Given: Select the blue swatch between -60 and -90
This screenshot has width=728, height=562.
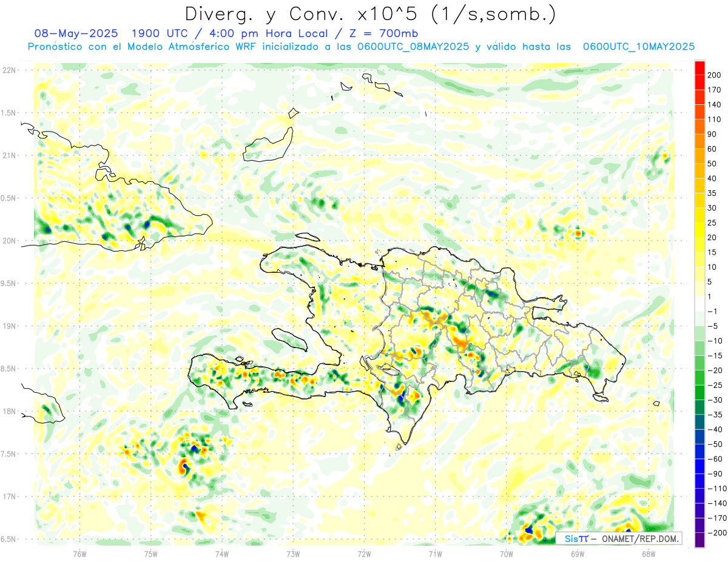Looking at the screenshot, I should [x=699, y=467].
